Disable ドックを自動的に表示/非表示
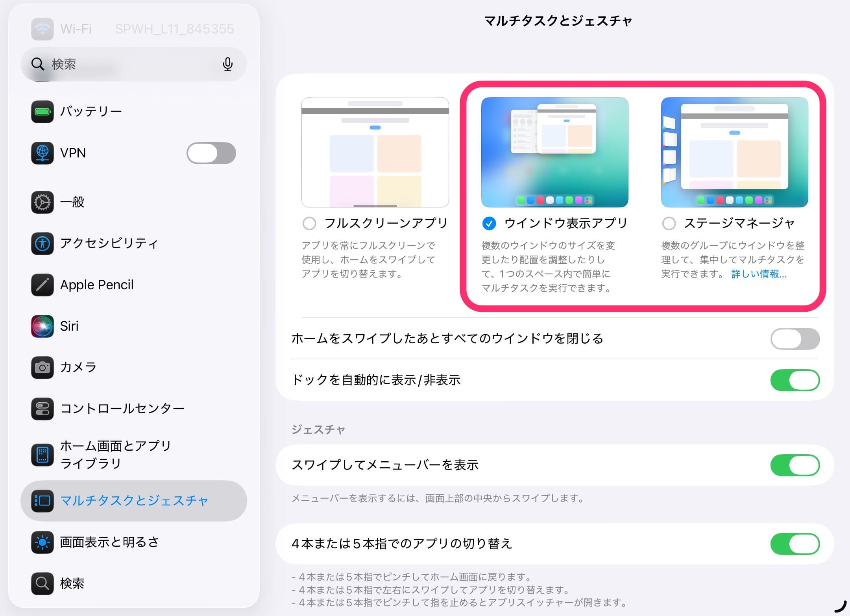Image resolution: width=850 pixels, height=616 pixels. 795,380
